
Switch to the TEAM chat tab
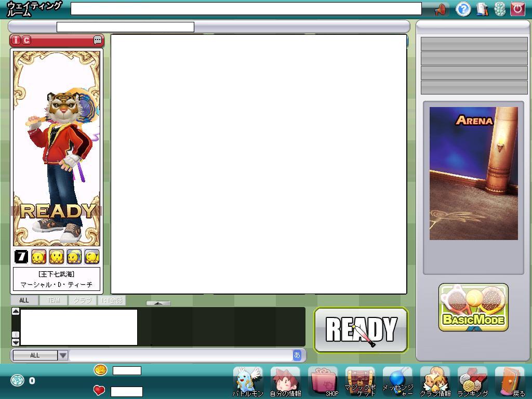coord(54,300)
